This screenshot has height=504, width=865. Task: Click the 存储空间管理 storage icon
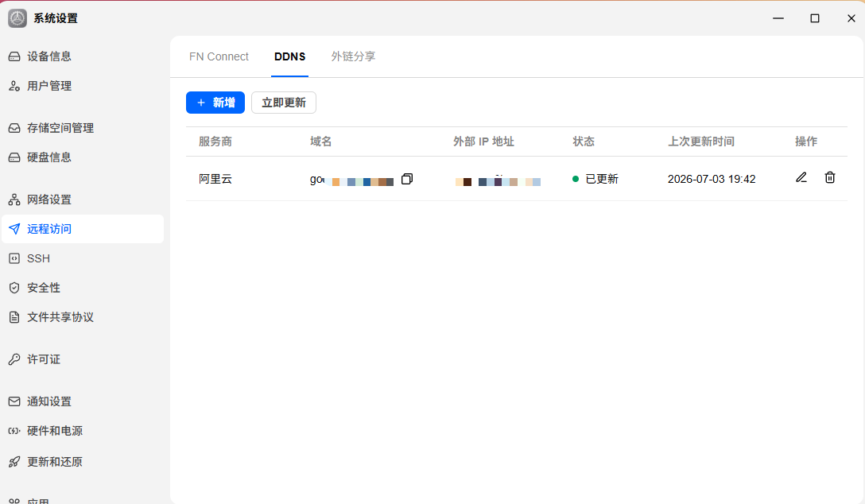14,128
